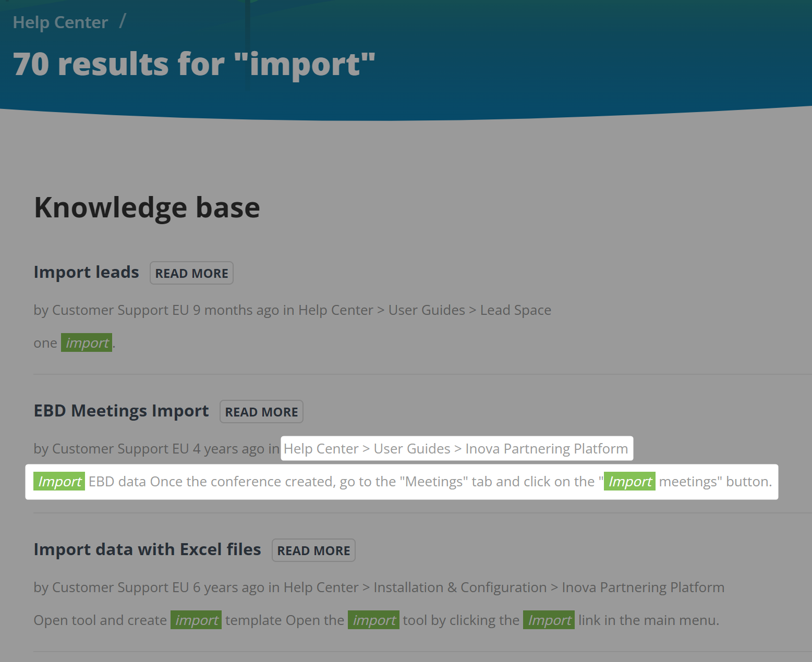
Task: Click the 'Open tool and create import template' snippet
Action: pyautogui.click(x=377, y=620)
